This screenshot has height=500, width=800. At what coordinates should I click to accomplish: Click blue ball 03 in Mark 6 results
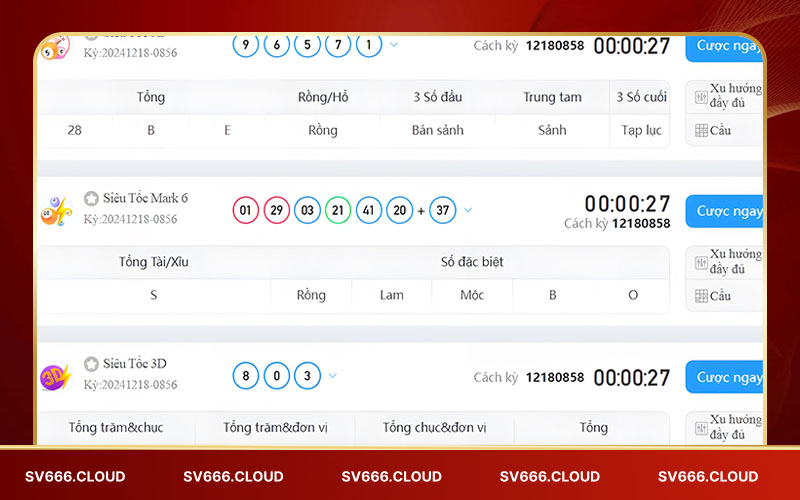(307, 210)
